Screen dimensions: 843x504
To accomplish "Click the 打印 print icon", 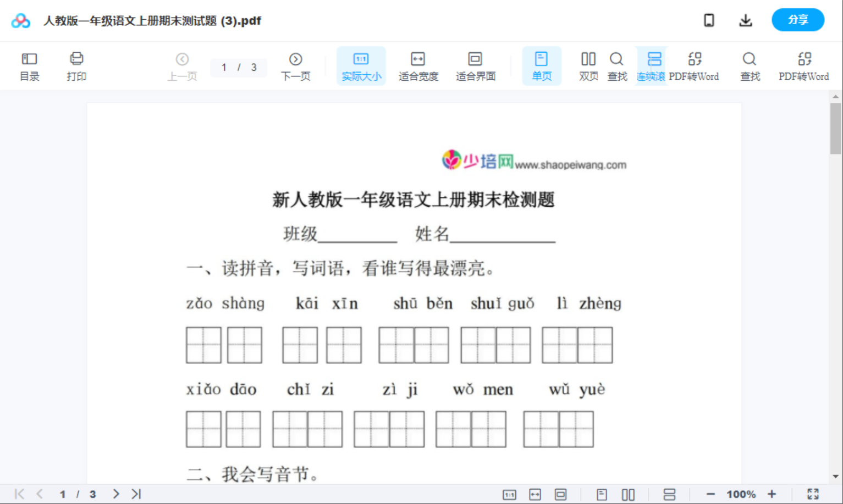I will 76,65.
